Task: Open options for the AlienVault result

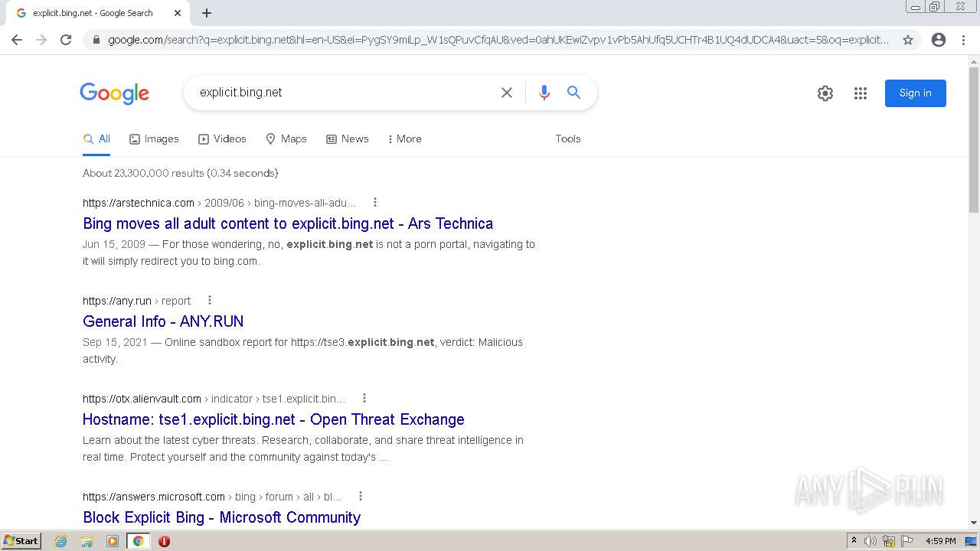Action: point(364,399)
